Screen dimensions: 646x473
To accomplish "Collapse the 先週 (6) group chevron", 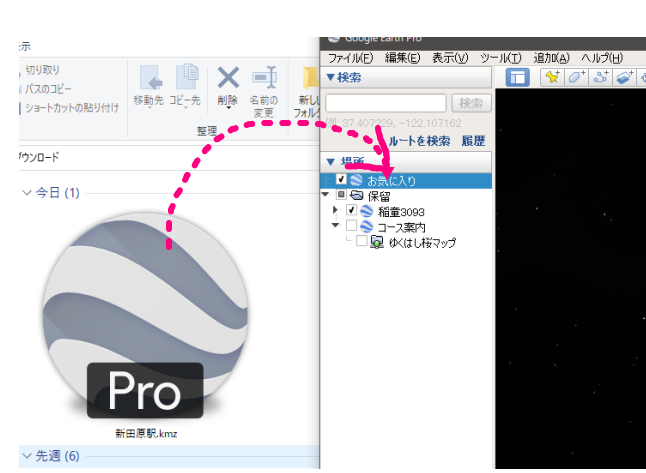I will tap(27, 456).
